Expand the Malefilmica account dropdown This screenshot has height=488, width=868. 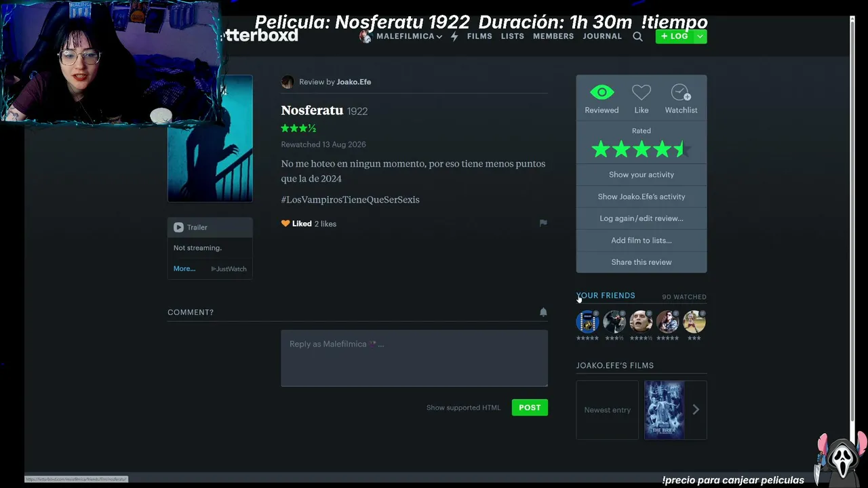410,37
